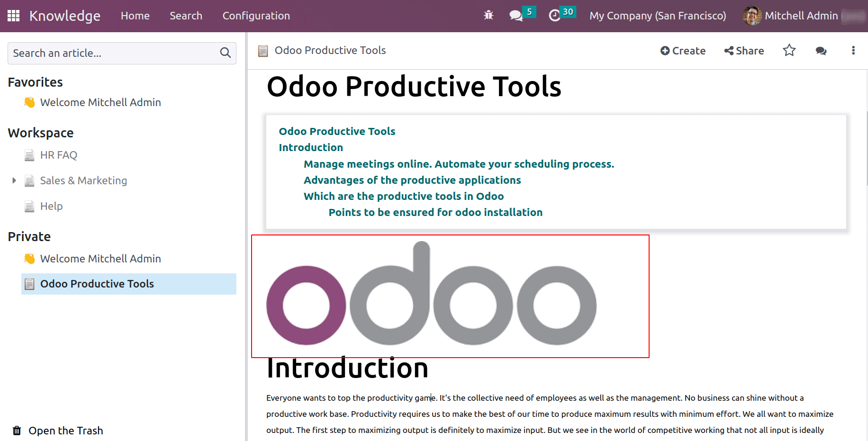Click the Create button
This screenshot has width=868, height=441.
point(683,51)
